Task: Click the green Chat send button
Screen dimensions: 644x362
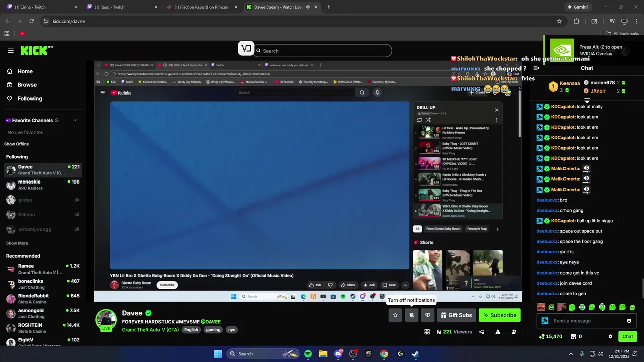Action: [x=628, y=337]
